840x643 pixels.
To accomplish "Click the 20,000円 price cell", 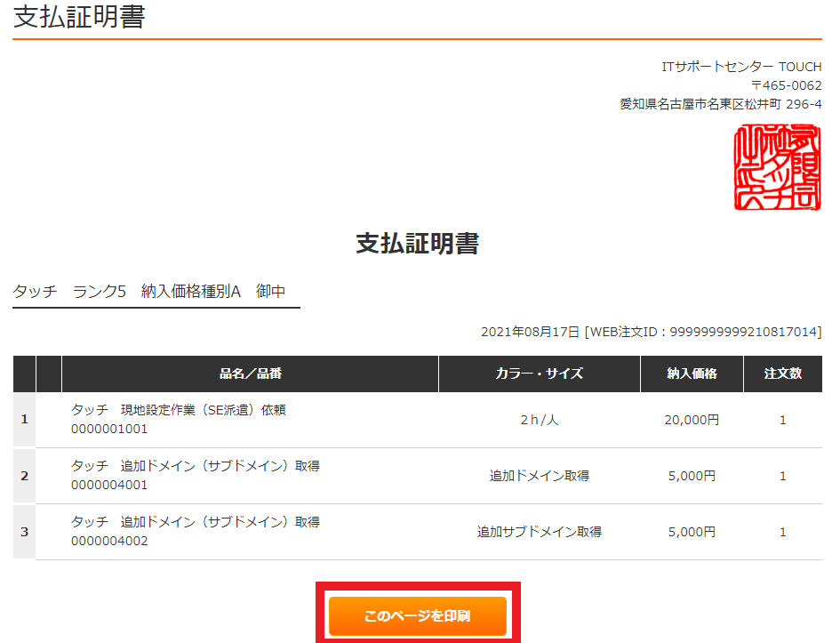I will tap(692, 420).
